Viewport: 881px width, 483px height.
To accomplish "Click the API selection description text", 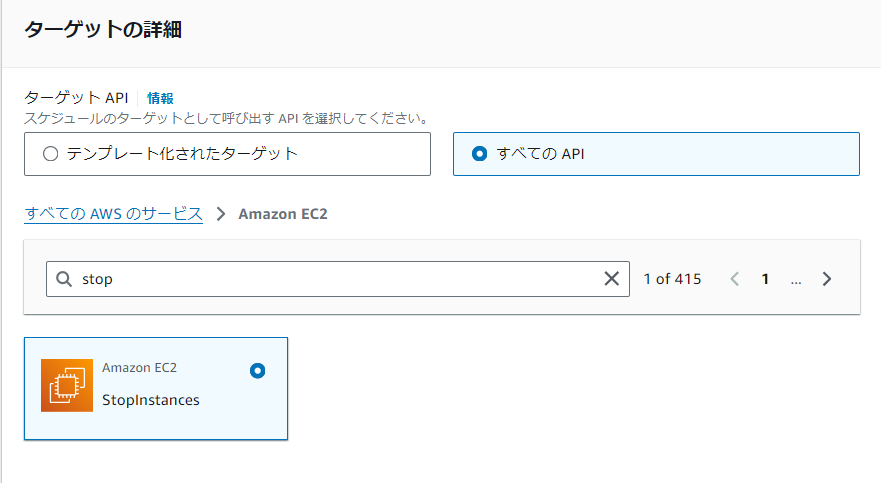I will click(x=226, y=119).
